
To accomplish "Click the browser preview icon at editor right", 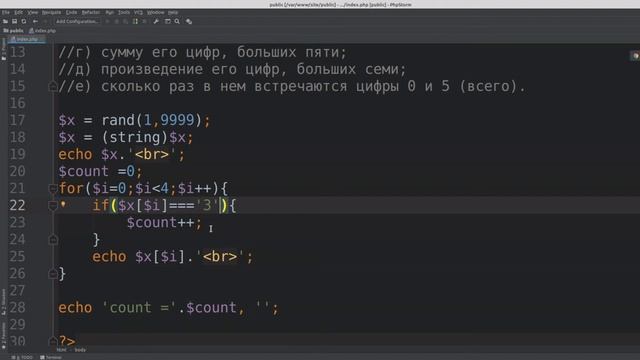I will (x=635, y=56).
